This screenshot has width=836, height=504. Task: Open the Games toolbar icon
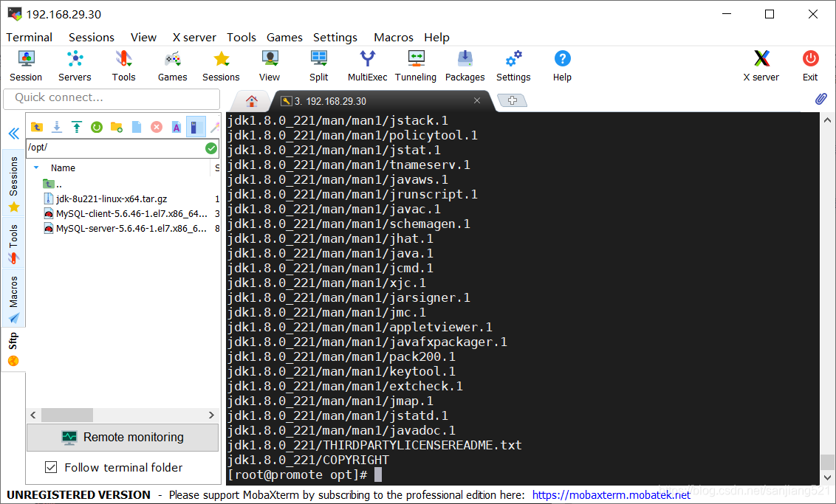[172, 66]
